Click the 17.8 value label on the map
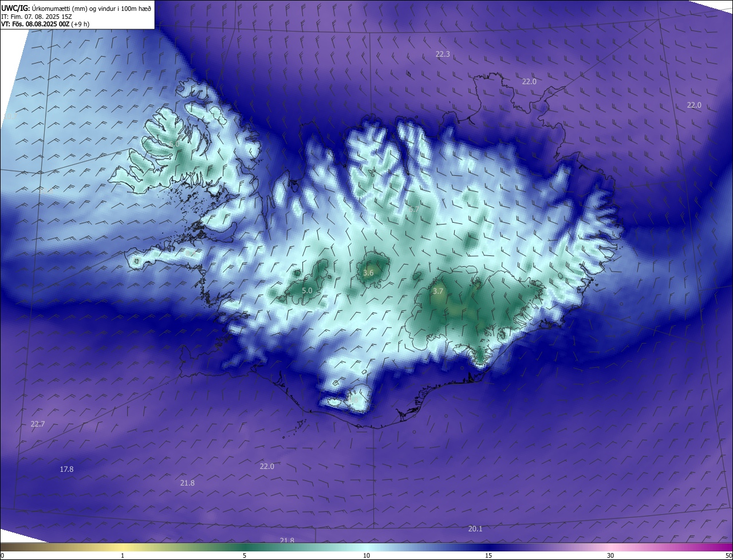733x560 pixels. click(x=66, y=470)
